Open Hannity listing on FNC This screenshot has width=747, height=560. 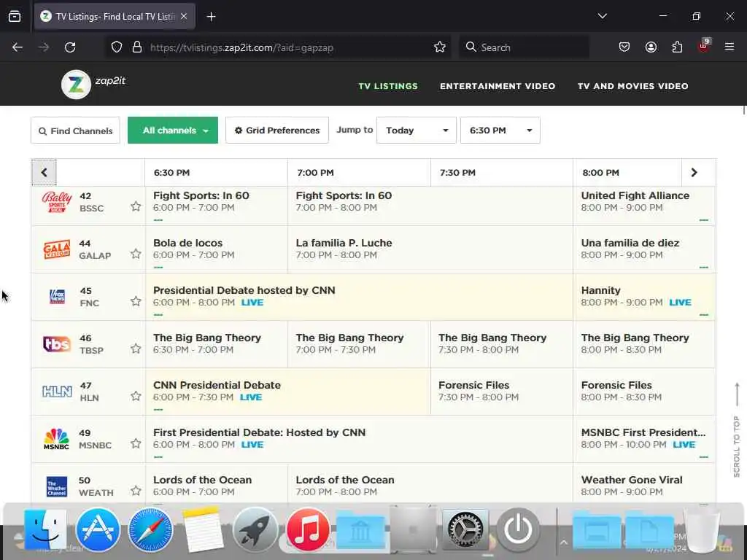(644, 296)
